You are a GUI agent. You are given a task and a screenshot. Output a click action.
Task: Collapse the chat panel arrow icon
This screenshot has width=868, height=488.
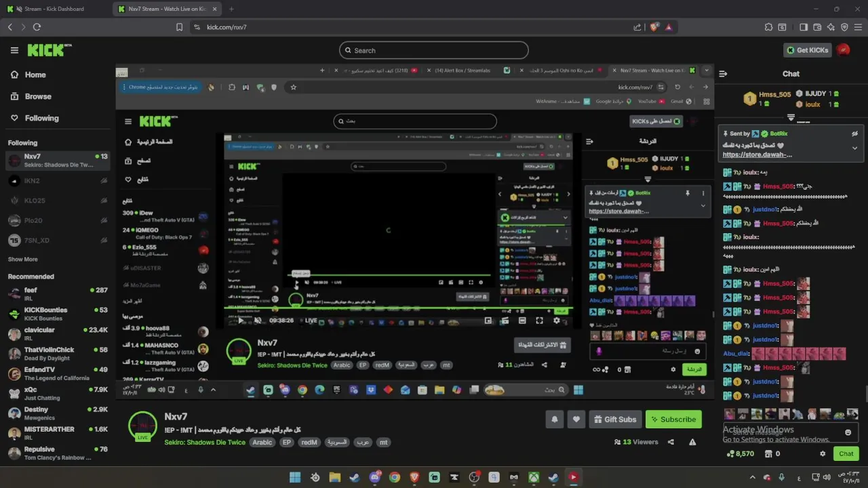[x=723, y=74]
